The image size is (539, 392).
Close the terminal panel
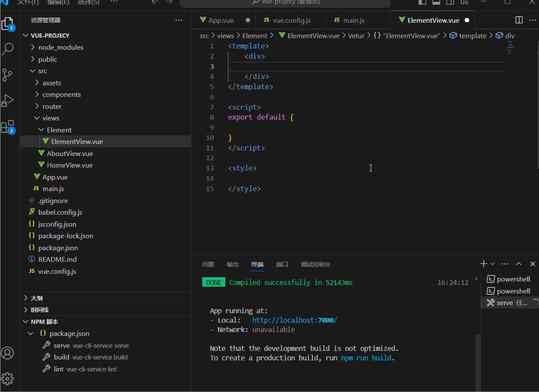533,264
